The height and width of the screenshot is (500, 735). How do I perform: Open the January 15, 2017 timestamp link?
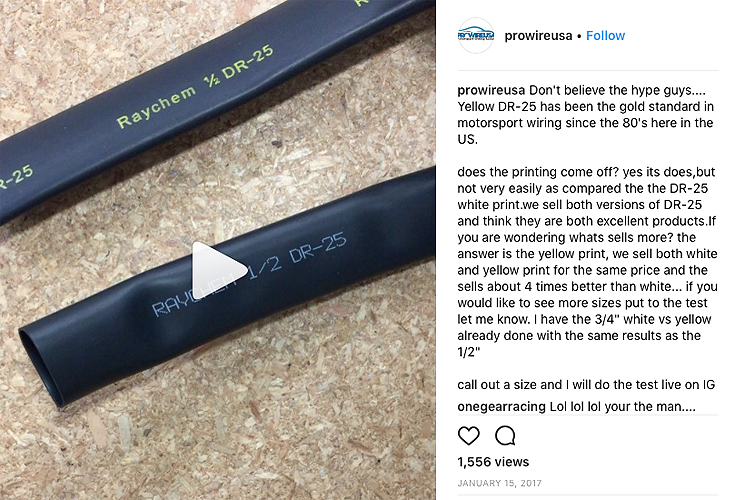(499, 483)
